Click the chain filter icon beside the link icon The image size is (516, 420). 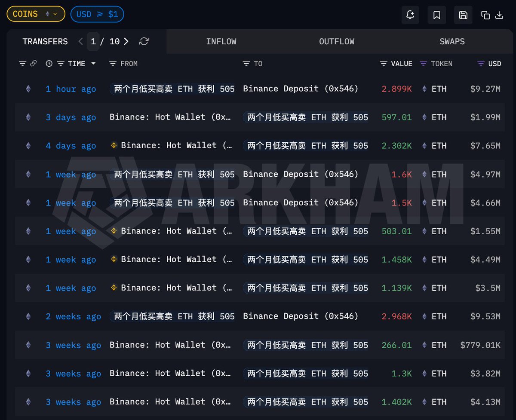[x=23, y=64]
